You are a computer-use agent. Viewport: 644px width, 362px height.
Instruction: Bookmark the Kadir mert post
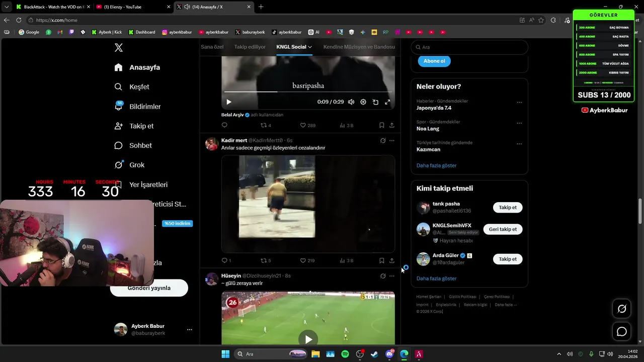click(x=381, y=260)
